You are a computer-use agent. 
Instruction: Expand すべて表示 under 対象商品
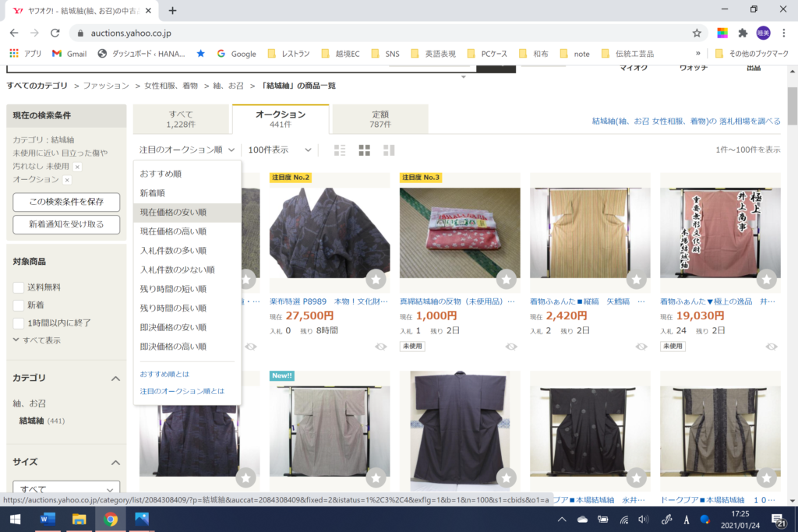tap(37, 340)
